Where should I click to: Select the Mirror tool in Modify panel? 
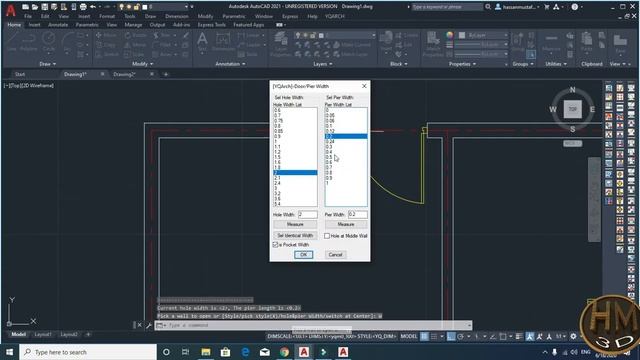(x=135, y=45)
